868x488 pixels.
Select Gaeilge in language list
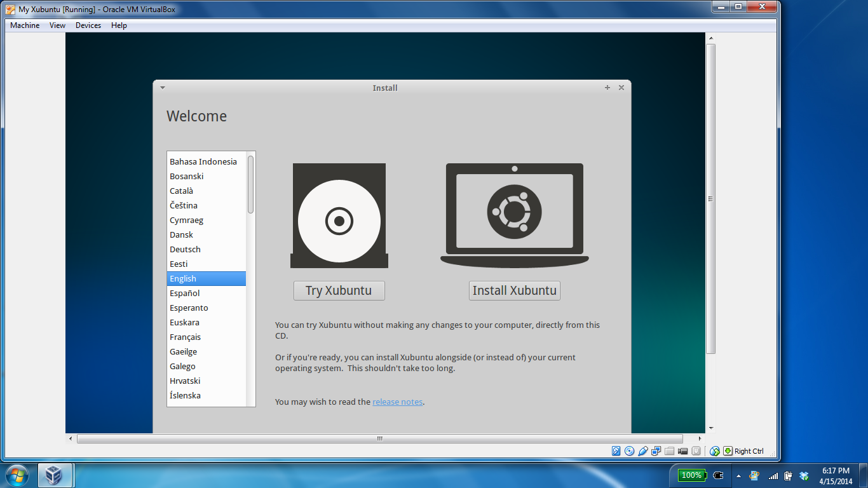coord(207,351)
